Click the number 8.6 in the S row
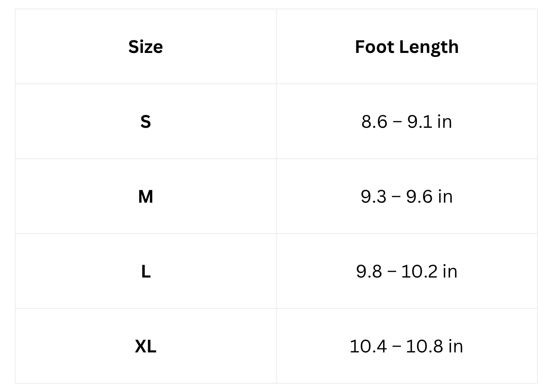This screenshot has width=549, height=392. [x=374, y=122]
